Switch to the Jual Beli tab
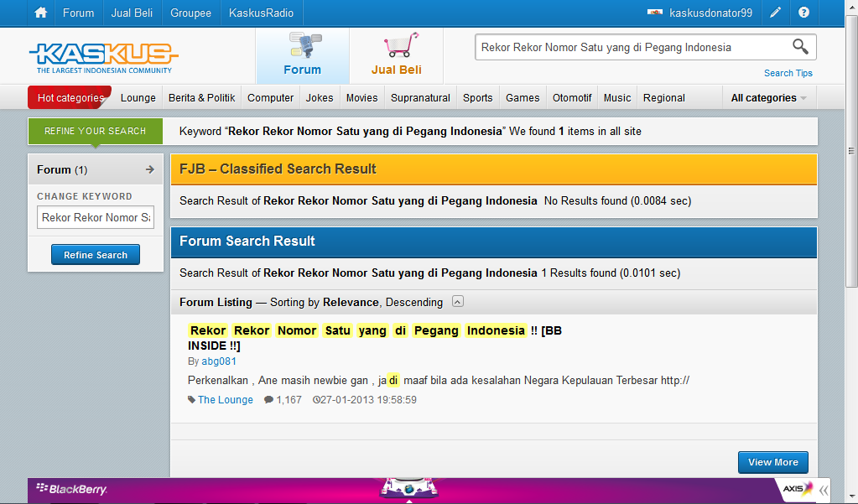The width and height of the screenshot is (858, 504). (x=396, y=56)
